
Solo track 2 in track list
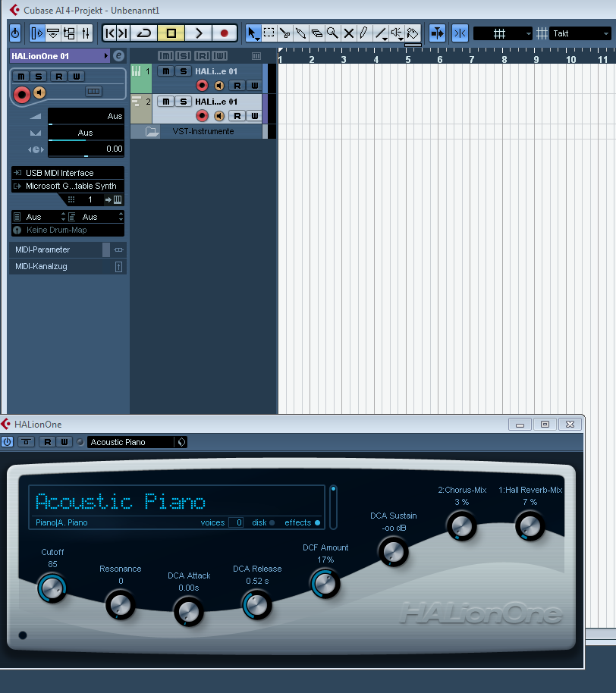click(x=183, y=102)
